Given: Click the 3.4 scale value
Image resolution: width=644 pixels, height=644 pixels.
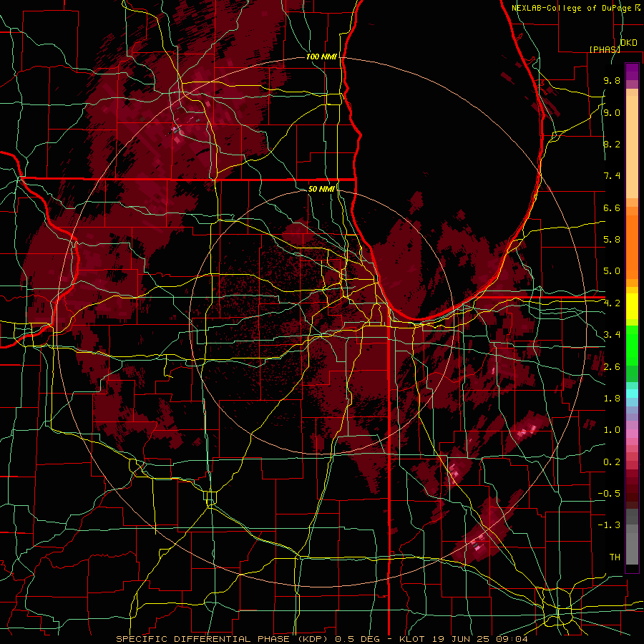Looking at the screenshot, I should [x=612, y=335].
